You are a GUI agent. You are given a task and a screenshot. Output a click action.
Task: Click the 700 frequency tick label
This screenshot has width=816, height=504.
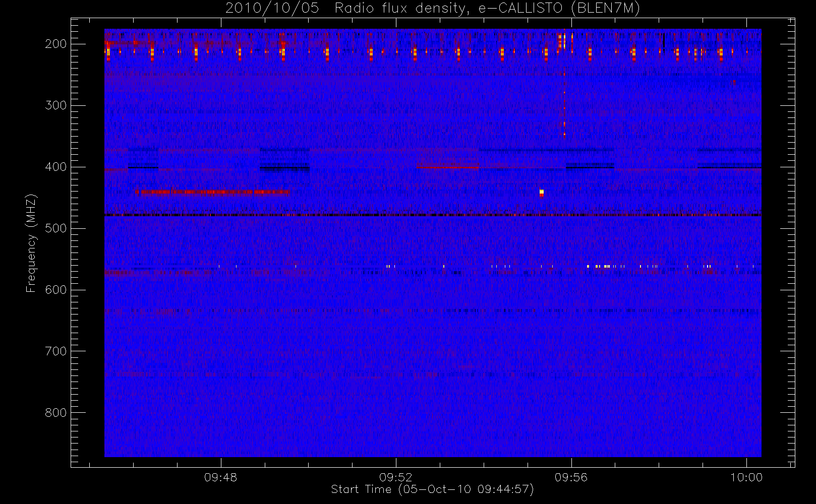pos(56,351)
